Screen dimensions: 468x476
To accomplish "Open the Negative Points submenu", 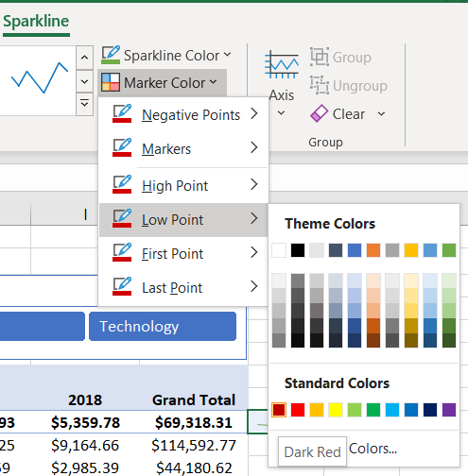I will [183, 114].
